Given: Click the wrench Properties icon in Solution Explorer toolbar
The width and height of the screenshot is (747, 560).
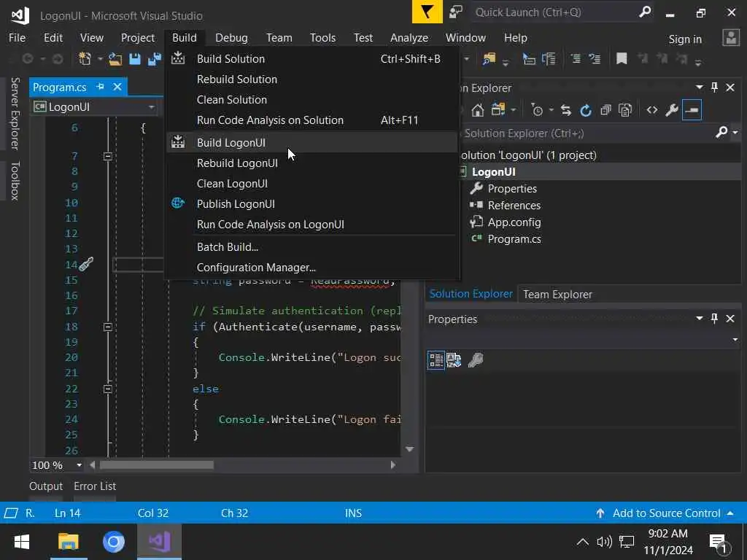Looking at the screenshot, I should point(672,111).
